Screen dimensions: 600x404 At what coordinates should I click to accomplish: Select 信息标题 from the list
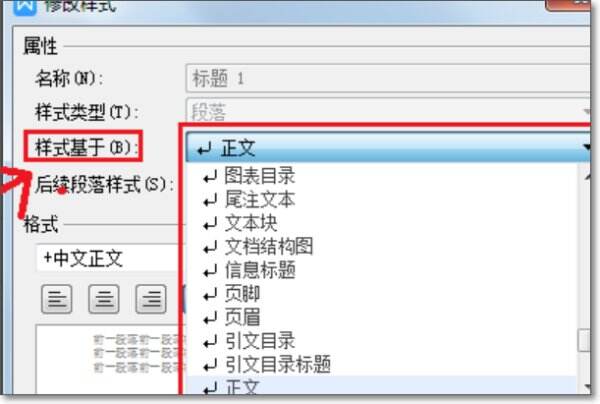[381, 270]
